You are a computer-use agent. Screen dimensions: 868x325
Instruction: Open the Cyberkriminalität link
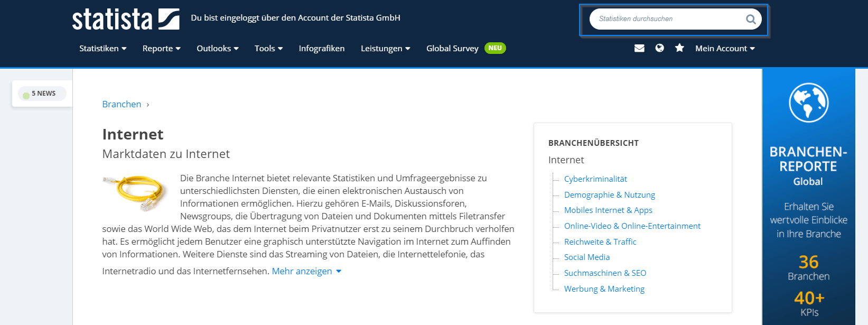tap(595, 179)
